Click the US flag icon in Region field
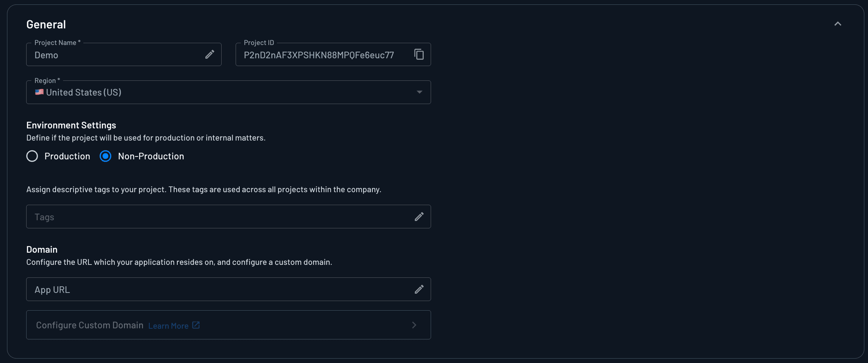 pos(39,92)
